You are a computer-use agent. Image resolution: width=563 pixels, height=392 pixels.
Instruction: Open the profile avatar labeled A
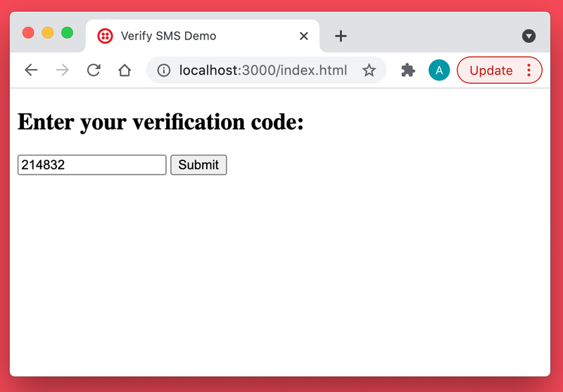pyautogui.click(x=439, y=70)
